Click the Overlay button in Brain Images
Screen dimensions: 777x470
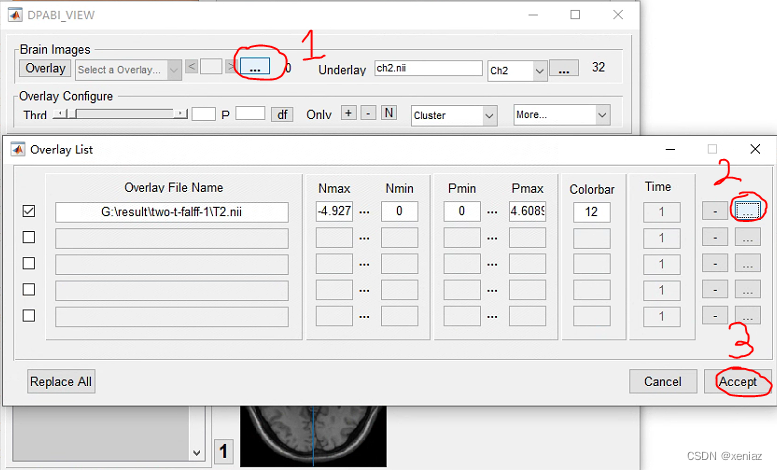pos(45,68)
